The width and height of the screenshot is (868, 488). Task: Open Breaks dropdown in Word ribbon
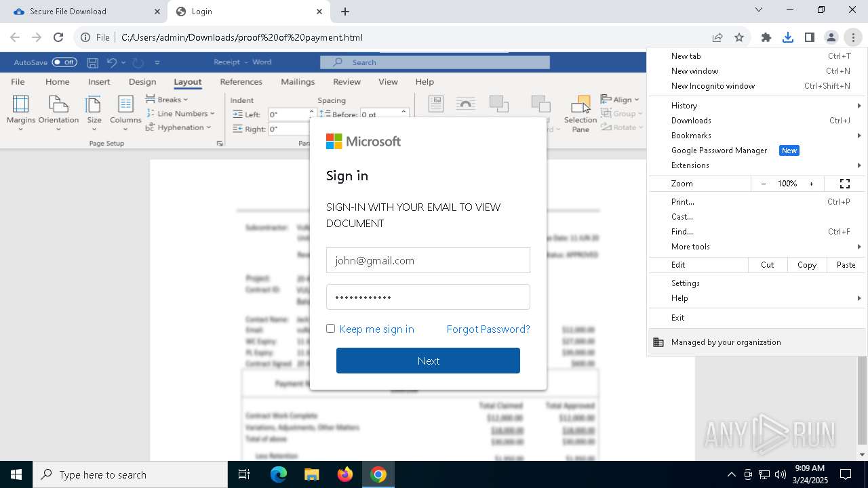167,100
